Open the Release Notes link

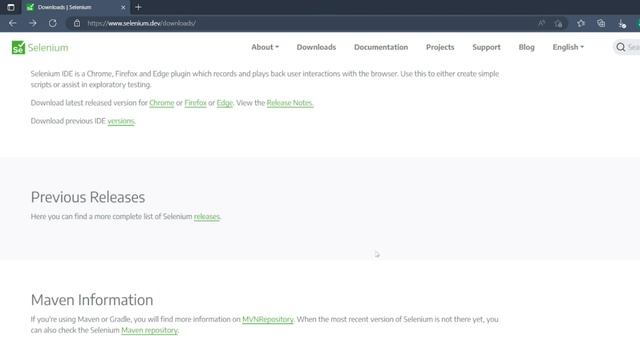(x=290, y=103)
